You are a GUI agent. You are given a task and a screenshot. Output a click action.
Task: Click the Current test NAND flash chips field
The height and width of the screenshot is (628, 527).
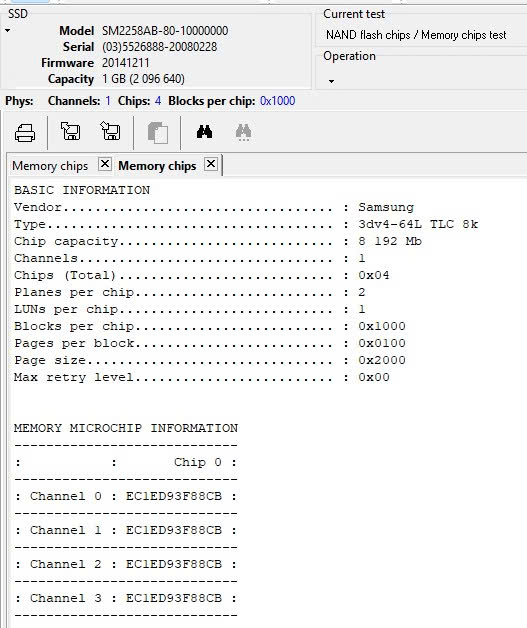(416, 35)
